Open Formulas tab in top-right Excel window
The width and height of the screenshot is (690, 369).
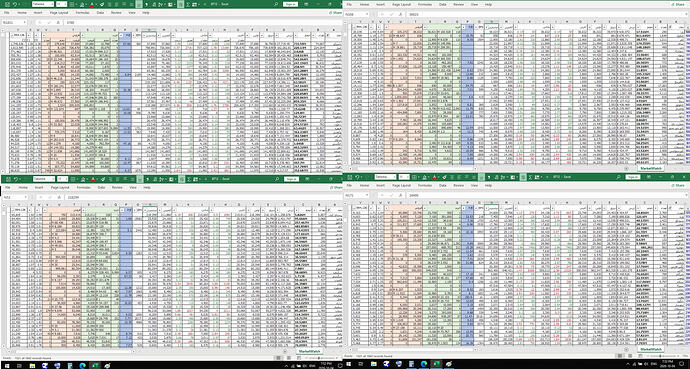coord(425,4)
